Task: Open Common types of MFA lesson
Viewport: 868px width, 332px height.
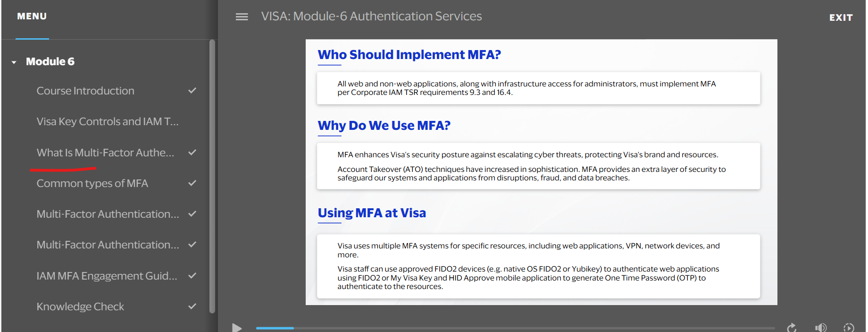Action: pos(92,183)
